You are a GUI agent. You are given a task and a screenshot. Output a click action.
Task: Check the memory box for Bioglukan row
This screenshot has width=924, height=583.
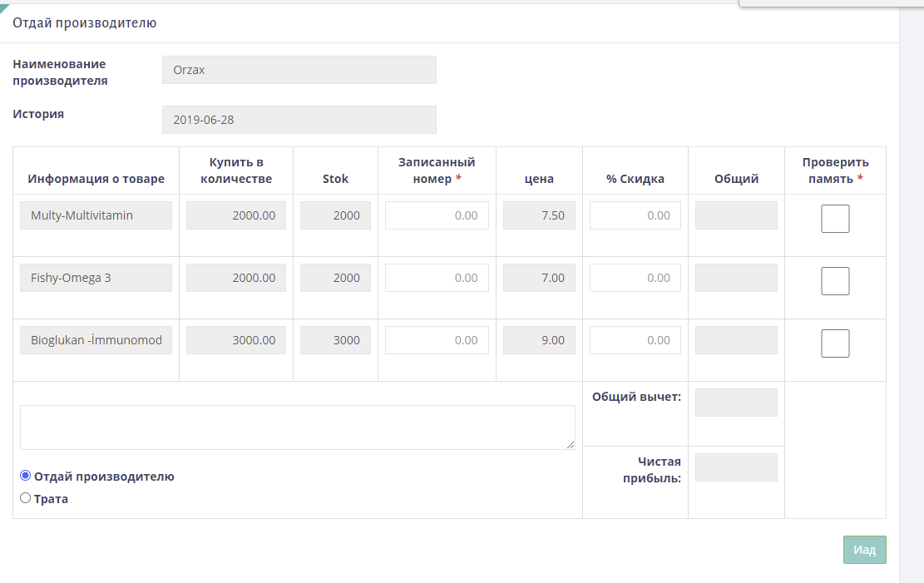pos(835,343)
